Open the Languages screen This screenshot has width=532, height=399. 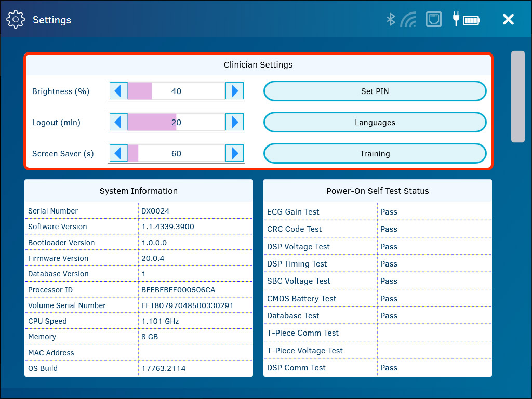tap(375, 122)
